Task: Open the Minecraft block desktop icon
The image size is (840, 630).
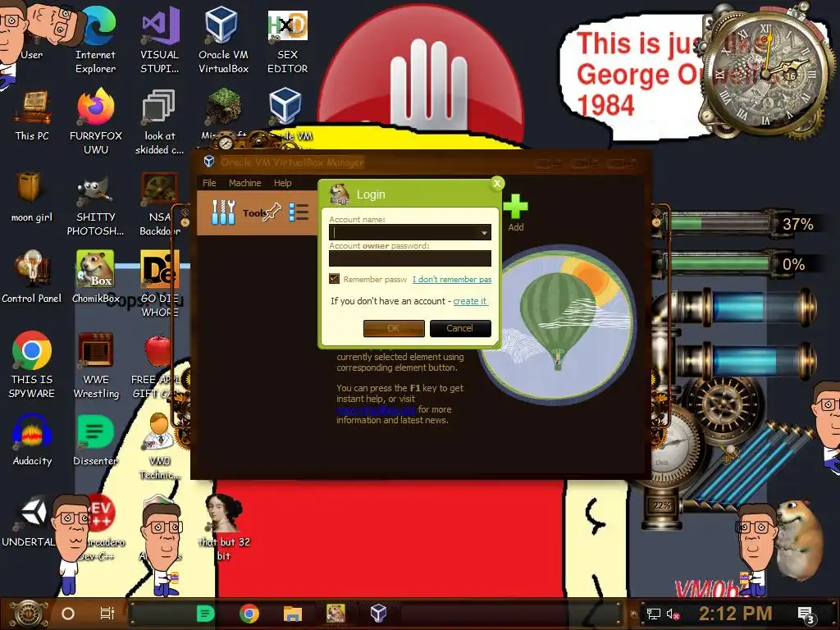Action: [x=224, y=107]
